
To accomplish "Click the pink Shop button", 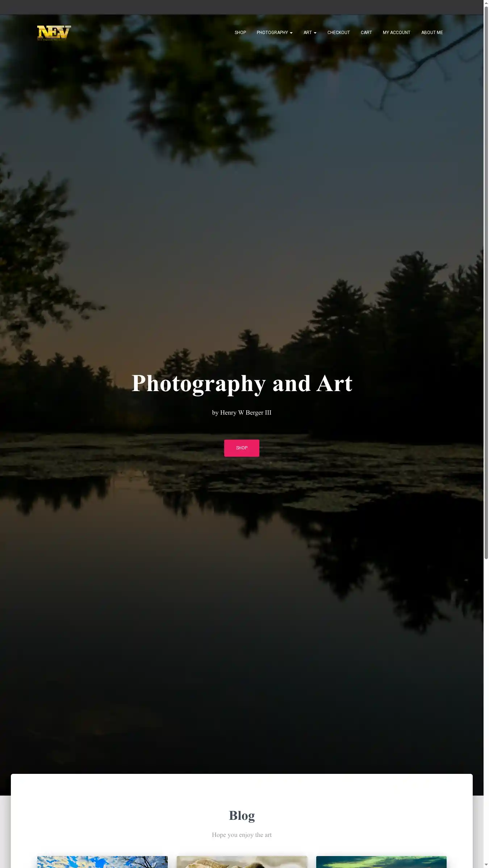I will pos(242,448).
